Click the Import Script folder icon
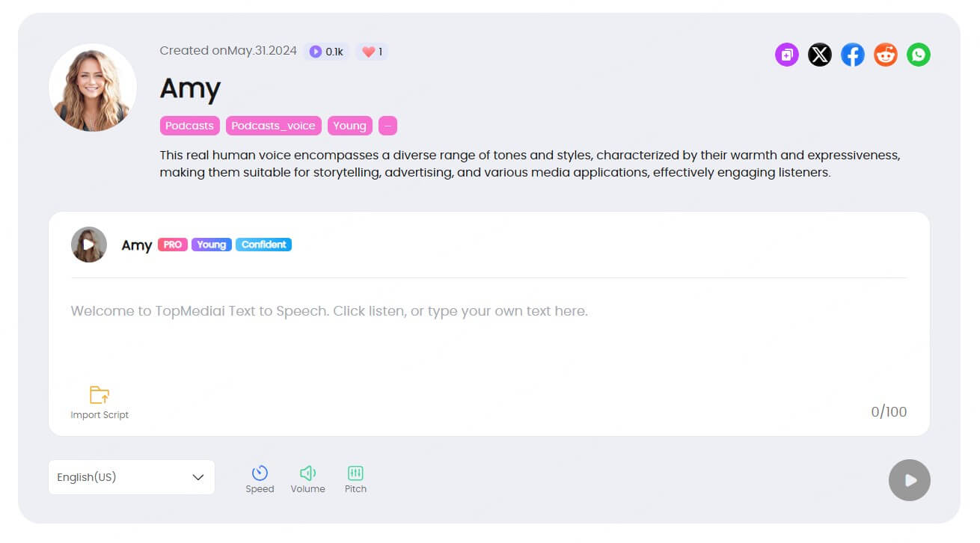980x543 pixels. click(99, 395)
